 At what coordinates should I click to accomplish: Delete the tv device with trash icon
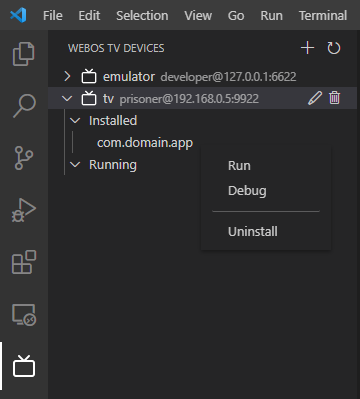(334, 98)
